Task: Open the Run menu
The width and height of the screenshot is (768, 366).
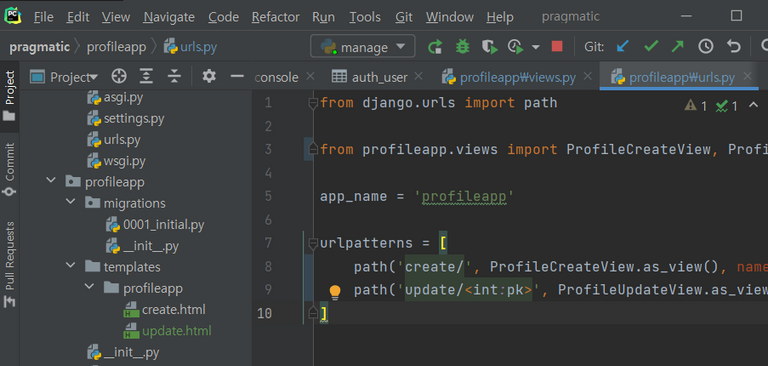Action: point(324,17)
